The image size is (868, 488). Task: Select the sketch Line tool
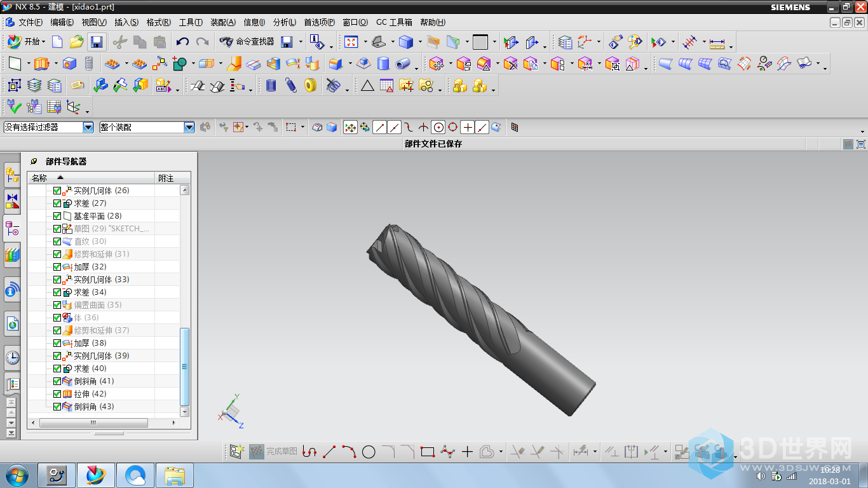[329, 452]
